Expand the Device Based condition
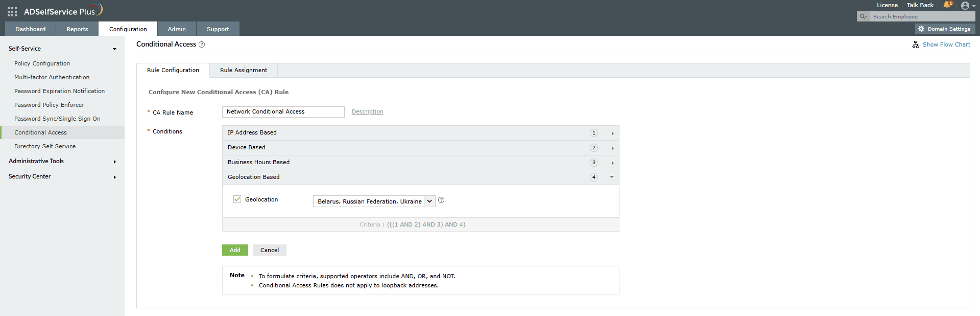 click(x=612, y=148)
